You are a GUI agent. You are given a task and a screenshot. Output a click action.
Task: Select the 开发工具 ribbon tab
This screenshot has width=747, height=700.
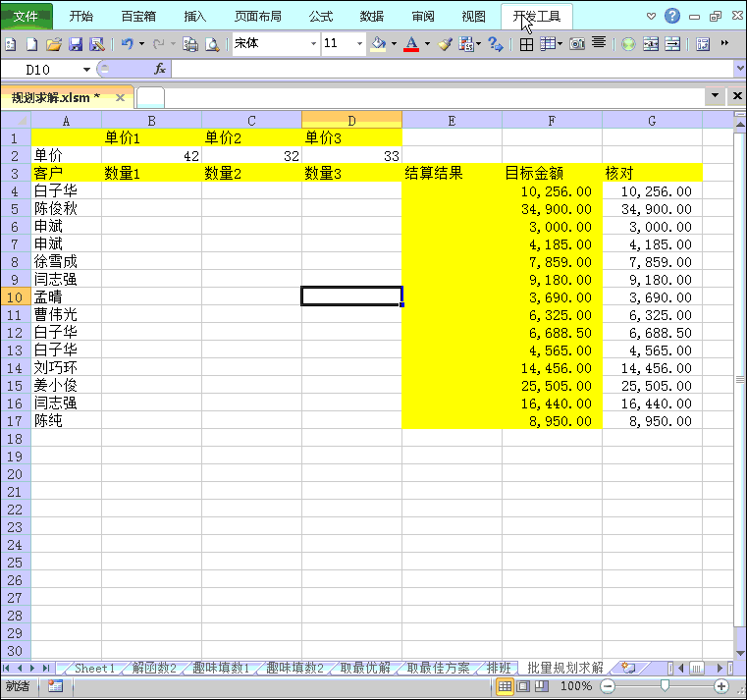(536, 17)
